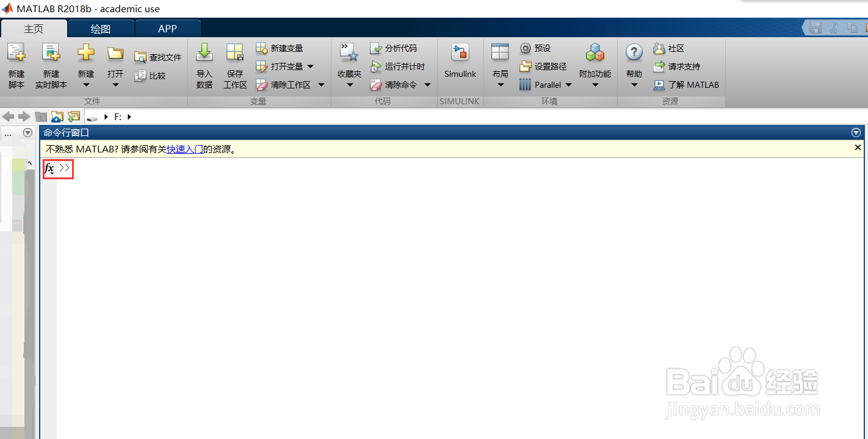
Task: Expand the Parallel dropdown arrow
Action: coord(568,85)
